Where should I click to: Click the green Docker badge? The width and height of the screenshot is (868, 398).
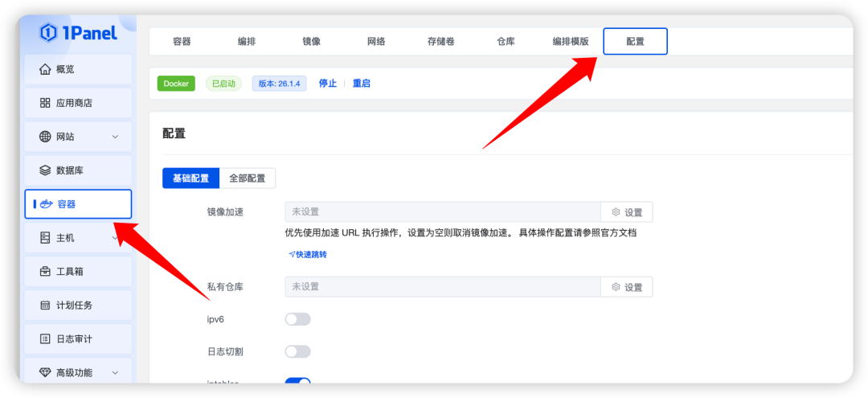click(176, 84)
